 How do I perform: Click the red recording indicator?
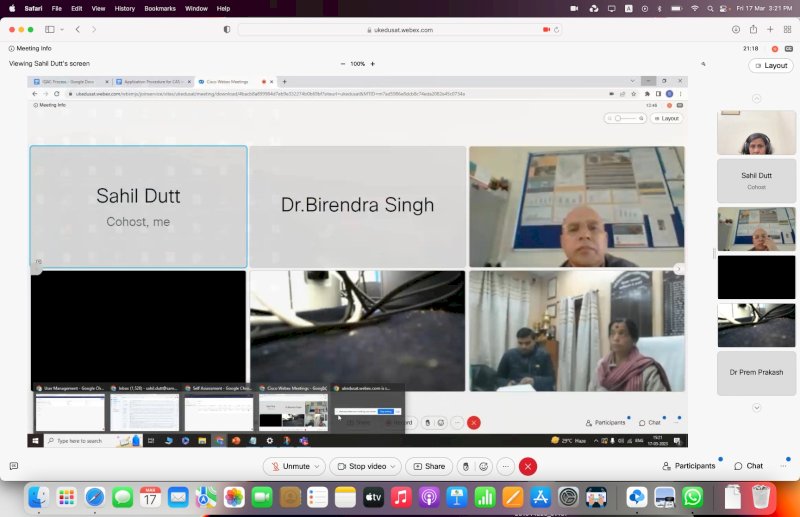click(x=774, y=49)
